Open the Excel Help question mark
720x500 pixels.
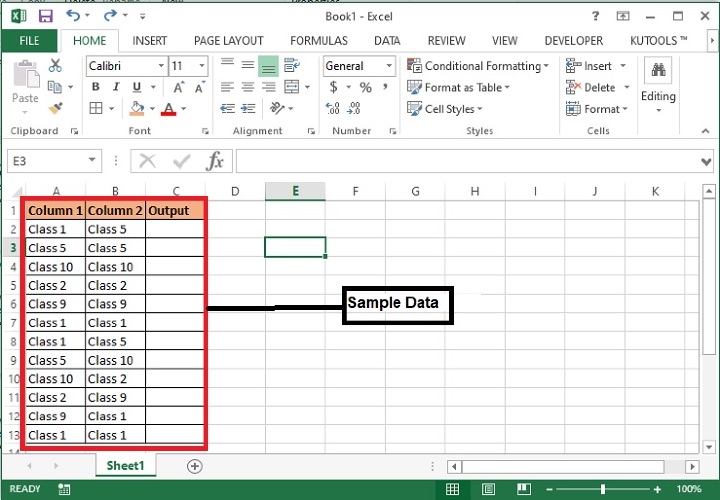coord(596,17)
